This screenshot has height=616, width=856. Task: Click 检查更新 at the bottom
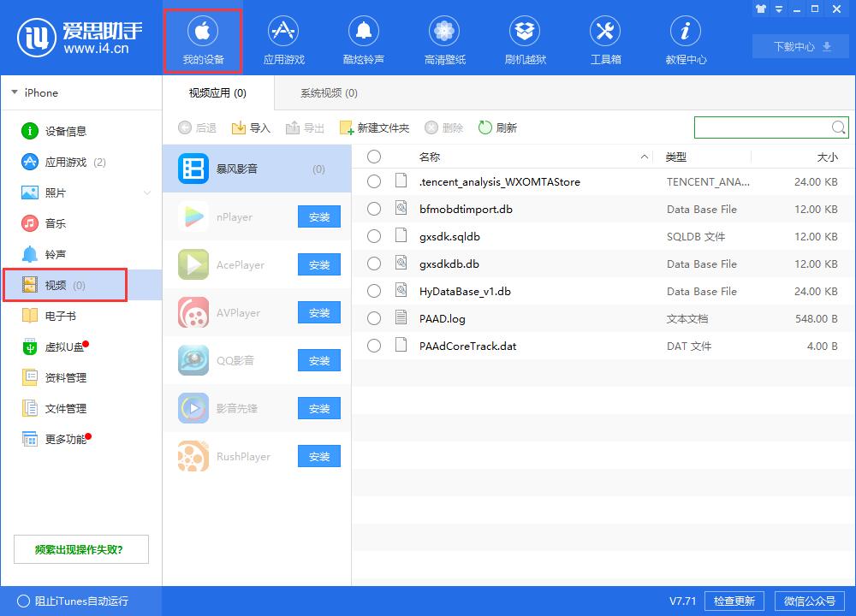pos(734,601)
